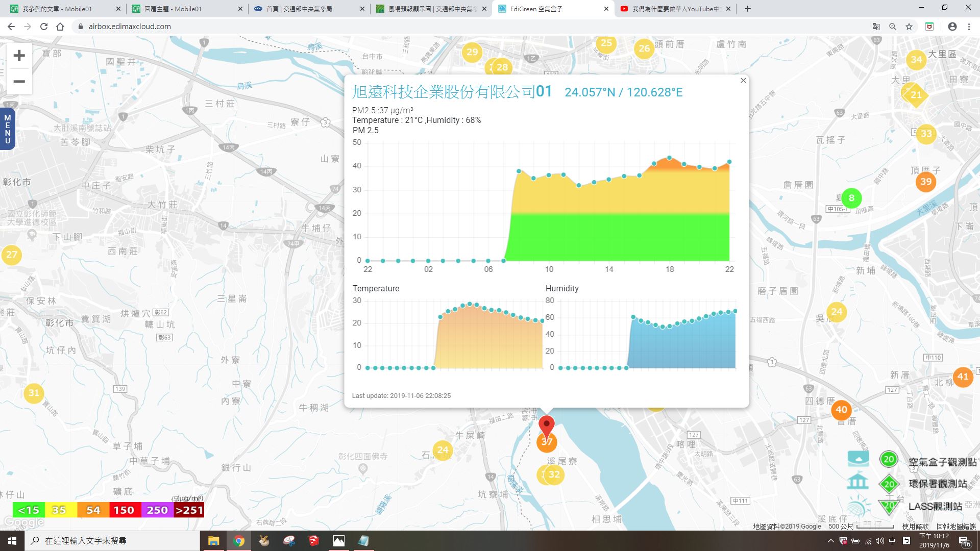Screen dimensions: 980x551
Task: Open the Chrome profile avatar
Action: (x=952, y=27)
